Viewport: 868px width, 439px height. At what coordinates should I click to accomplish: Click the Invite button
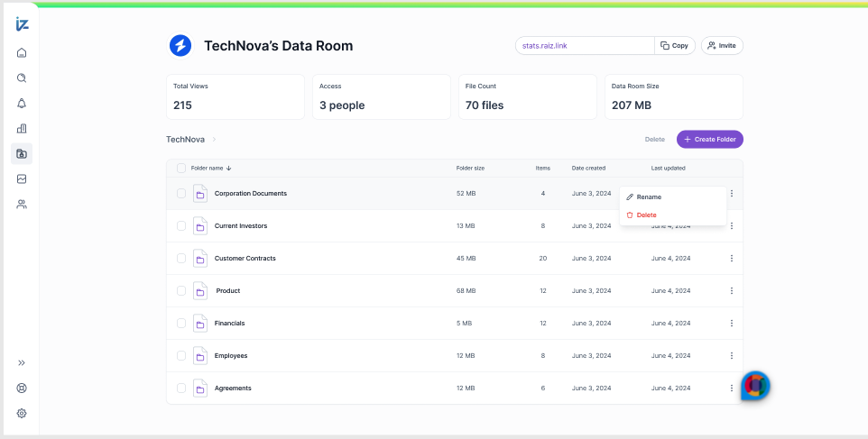[x=722, y=45]
